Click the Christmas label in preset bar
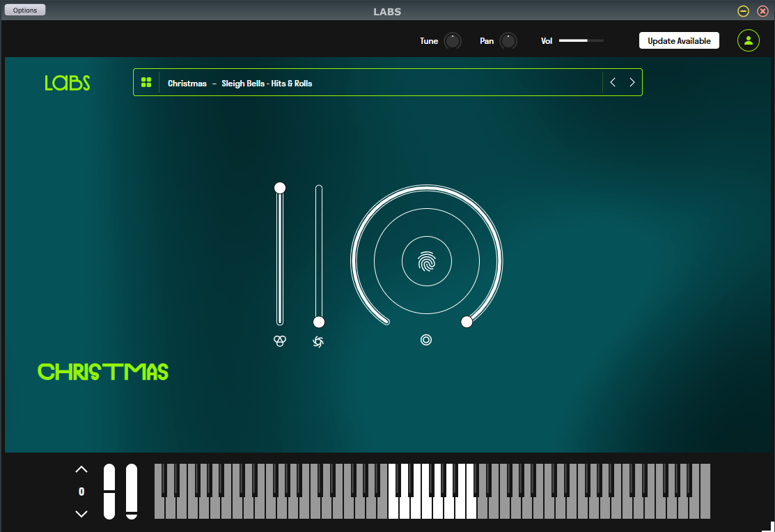This screenshot has width=775, height=532. tap(187, 83)
